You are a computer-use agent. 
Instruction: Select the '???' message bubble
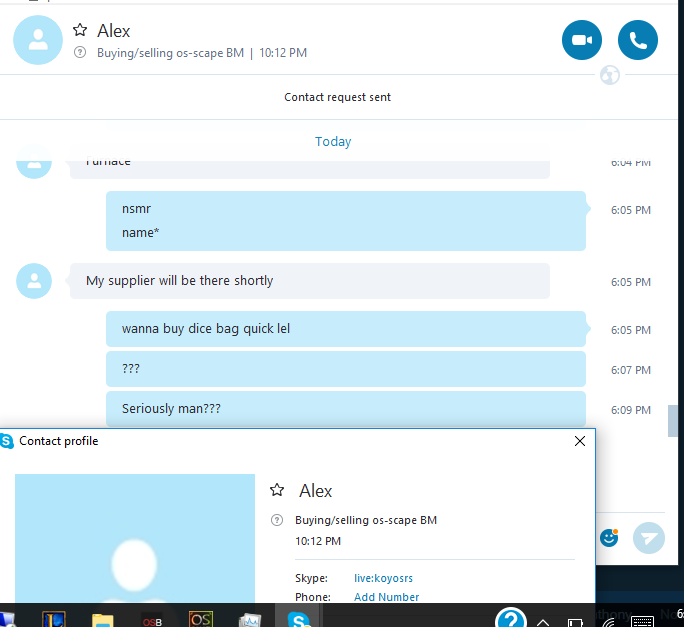(x=346, y=369)
